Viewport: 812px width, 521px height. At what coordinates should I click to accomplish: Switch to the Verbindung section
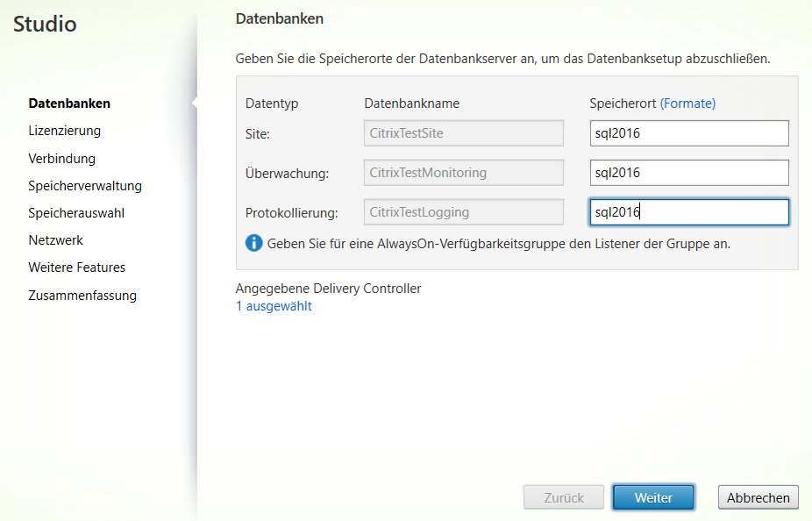pos(63,158)
